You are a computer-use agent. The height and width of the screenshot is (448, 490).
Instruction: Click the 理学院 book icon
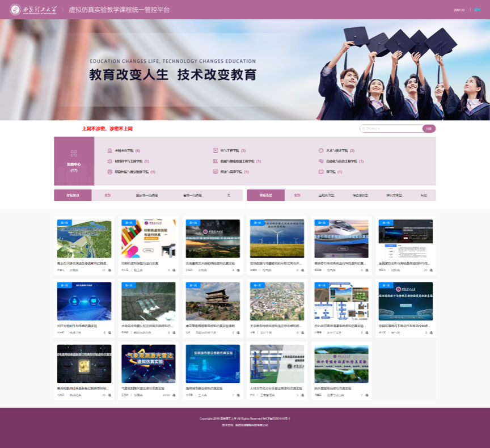click(321, 171)
